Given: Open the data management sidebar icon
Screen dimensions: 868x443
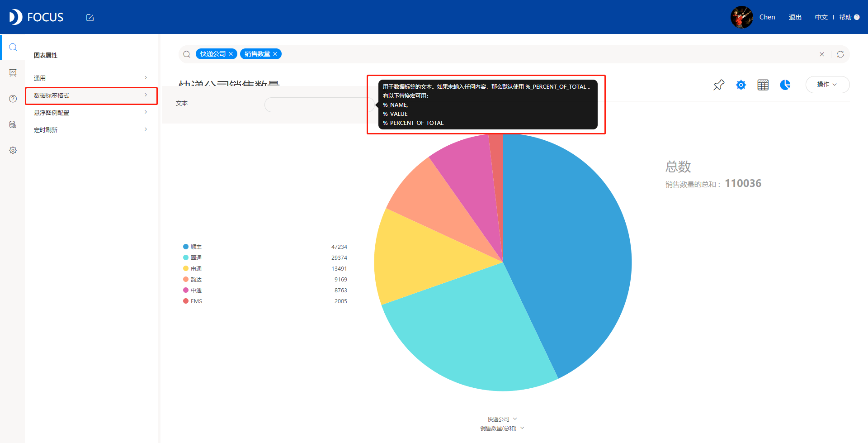Looking at the screenshot, I should [13, 124].
